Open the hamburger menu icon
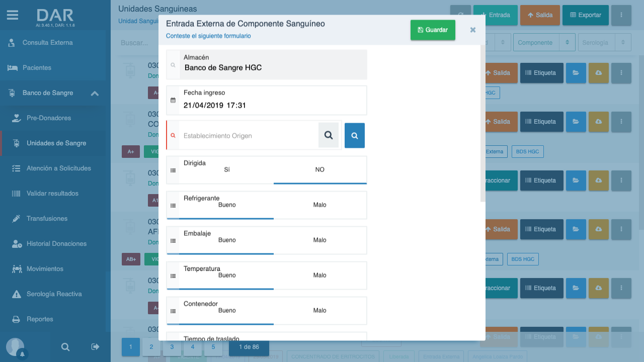This screenshot has width=644, height=362. point(13,15)
